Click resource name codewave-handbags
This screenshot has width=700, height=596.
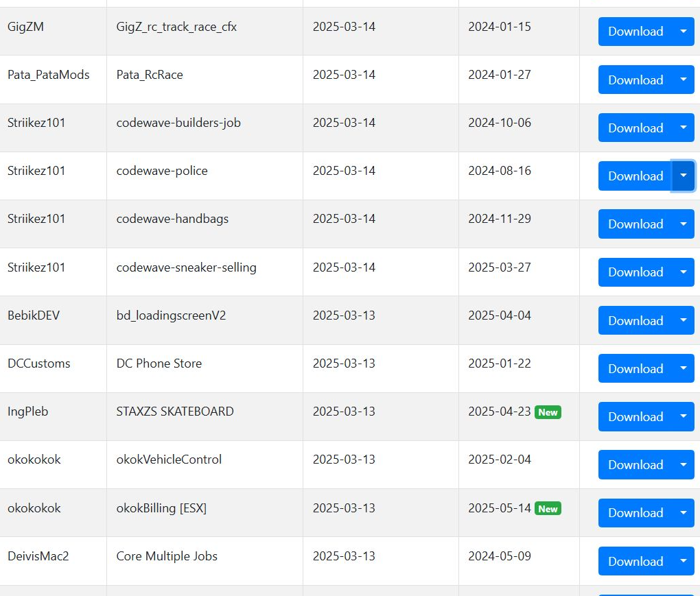click(172, 219)
